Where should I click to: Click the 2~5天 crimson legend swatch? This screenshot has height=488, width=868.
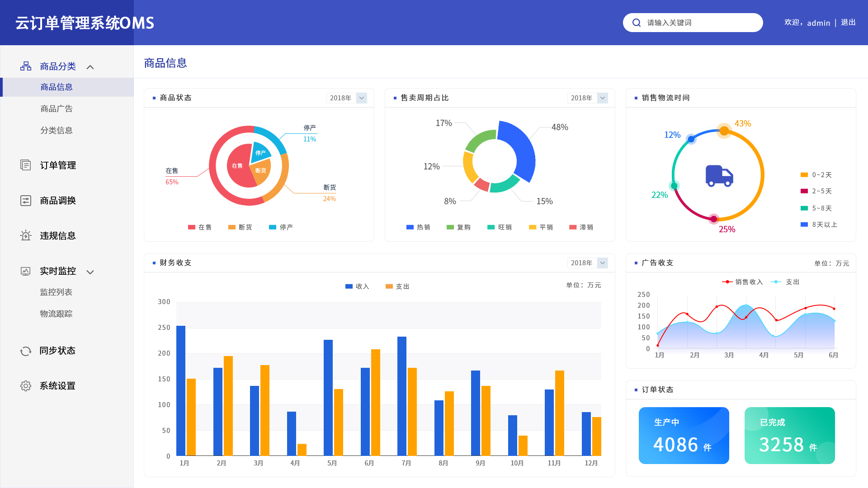804,191
